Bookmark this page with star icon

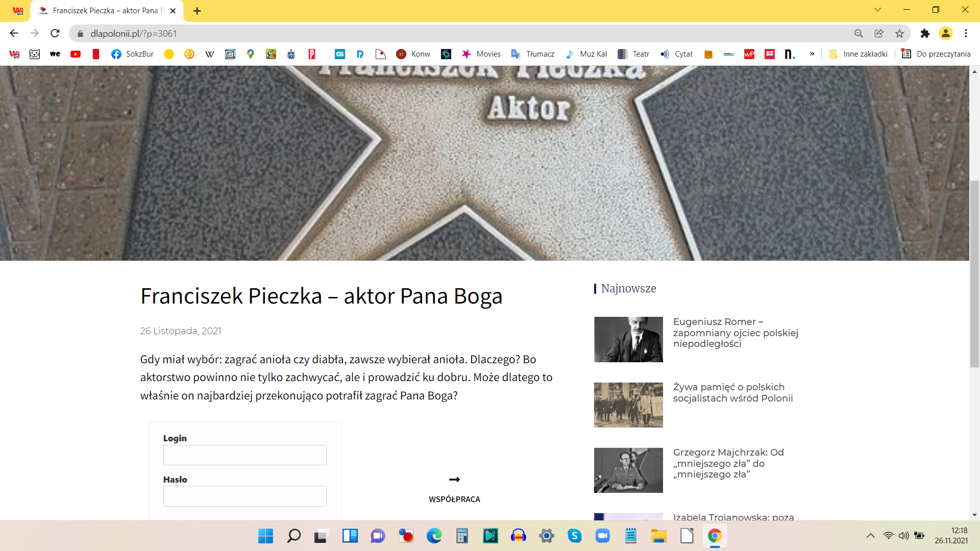coord(899,33)
